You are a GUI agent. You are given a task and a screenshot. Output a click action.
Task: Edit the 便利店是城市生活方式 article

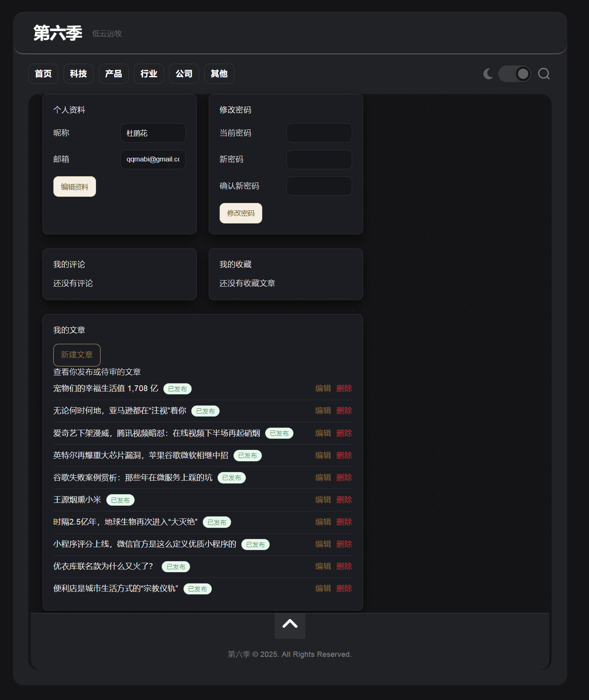point(323,589)
